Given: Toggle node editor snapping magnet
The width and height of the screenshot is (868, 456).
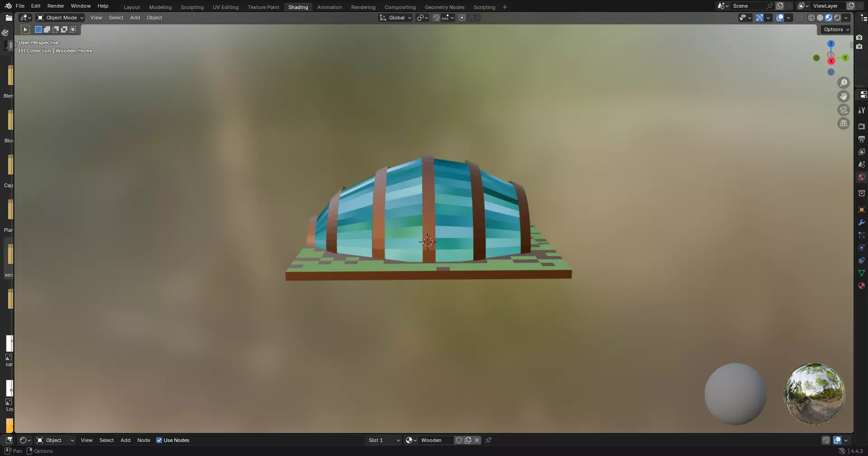Looking at the screenshot, I should click(x=826, y=440).
